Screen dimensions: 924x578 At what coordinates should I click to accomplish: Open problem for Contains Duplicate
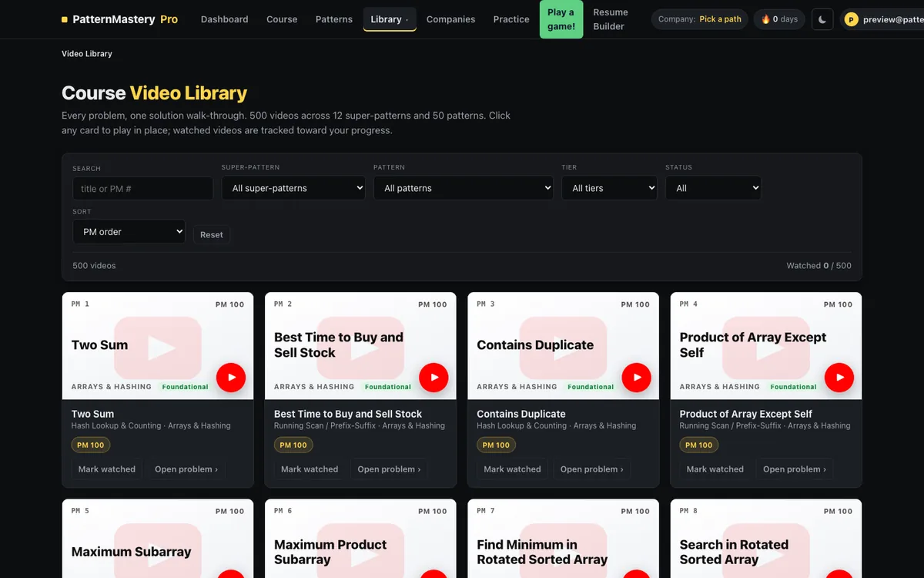[592, 469]
